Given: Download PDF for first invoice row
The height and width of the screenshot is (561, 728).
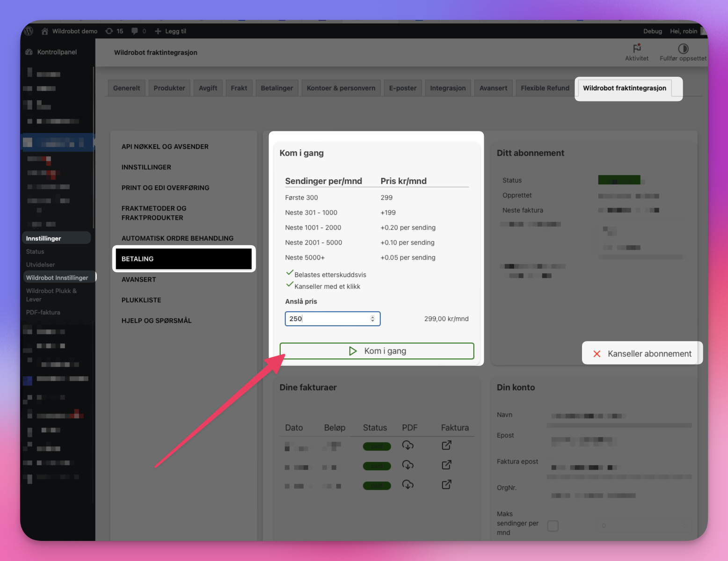Looking at the screenshot, I should coord(408,445).
